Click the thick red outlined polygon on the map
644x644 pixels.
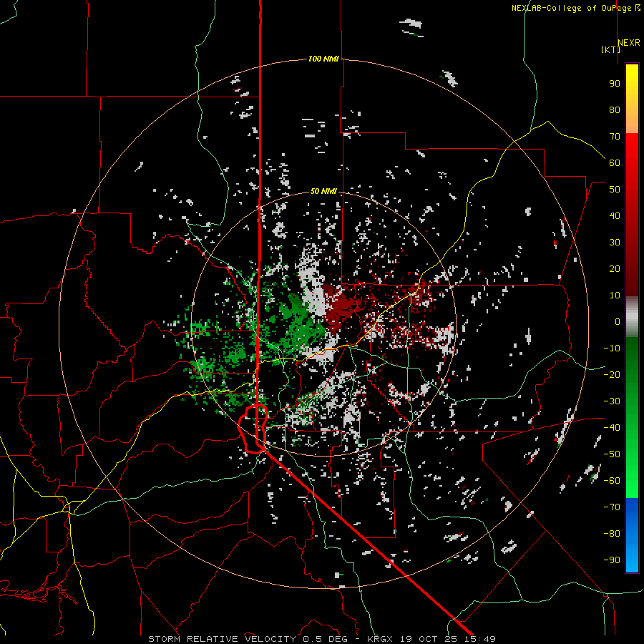coord(253,429)
